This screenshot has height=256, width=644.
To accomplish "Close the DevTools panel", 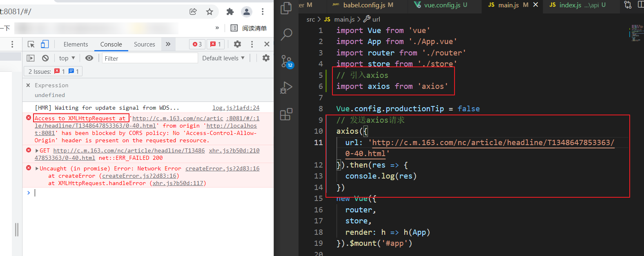I will (267, 44).
